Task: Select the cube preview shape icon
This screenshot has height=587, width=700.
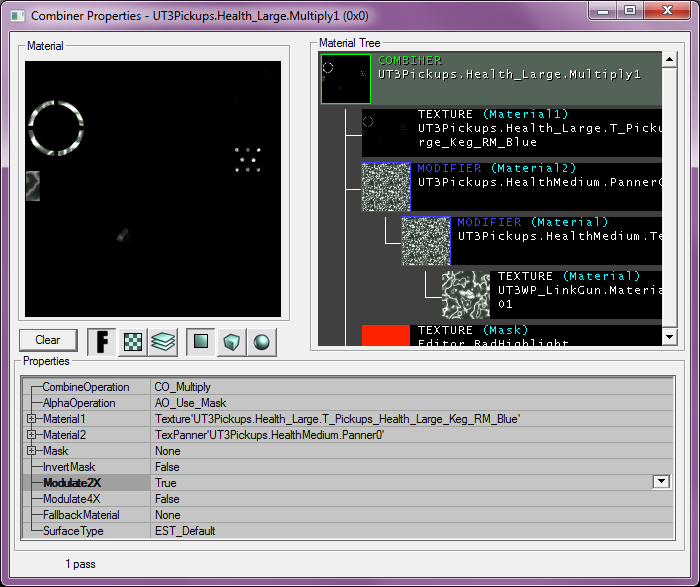Action: (x=232, y=342)
